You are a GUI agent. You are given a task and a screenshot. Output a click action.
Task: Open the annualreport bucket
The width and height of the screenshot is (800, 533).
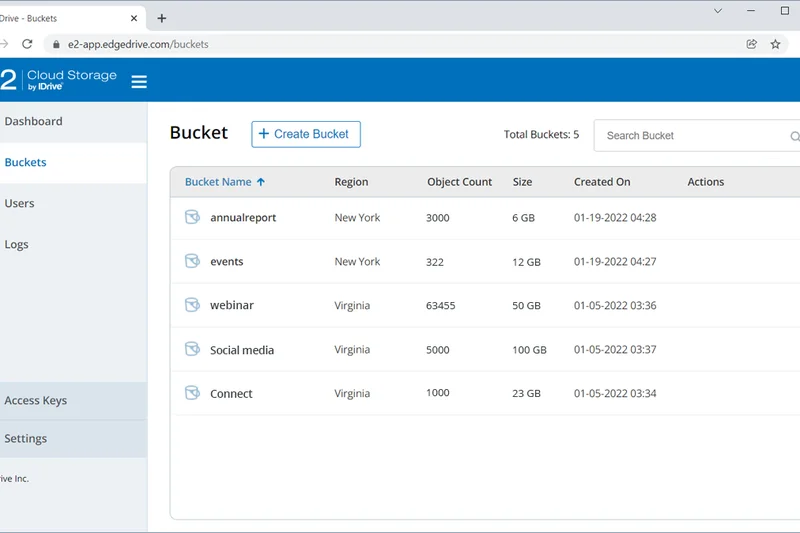243,217
